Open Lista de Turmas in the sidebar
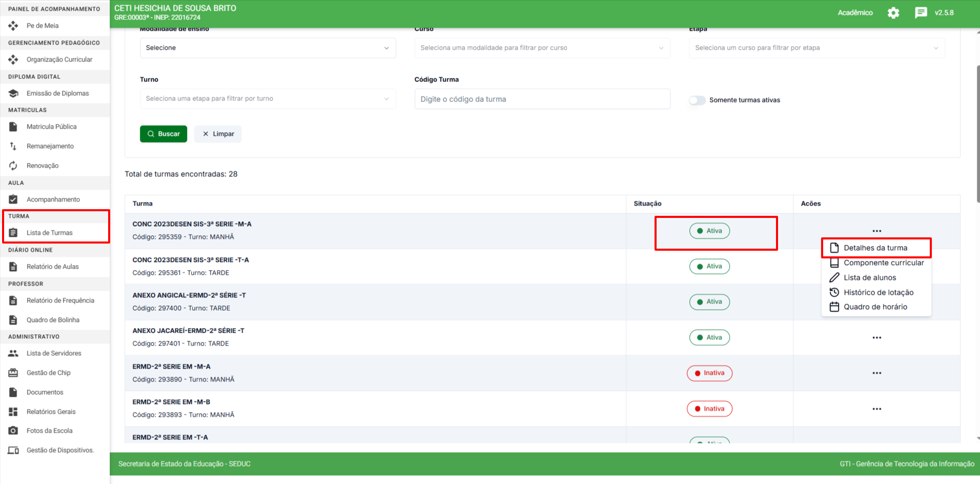Image resolution: width=980 pixels, height=484 pixels. 49,233
